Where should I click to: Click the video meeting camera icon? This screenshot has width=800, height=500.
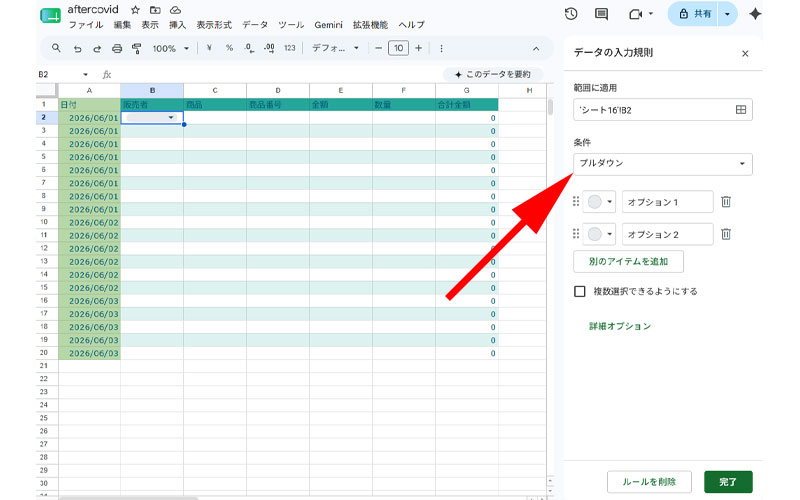point(635,14)
